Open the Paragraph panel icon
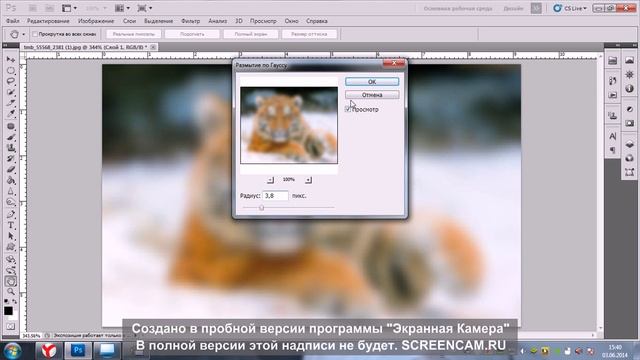This screenshot has width=640, height=360. [x=613, y=150]
